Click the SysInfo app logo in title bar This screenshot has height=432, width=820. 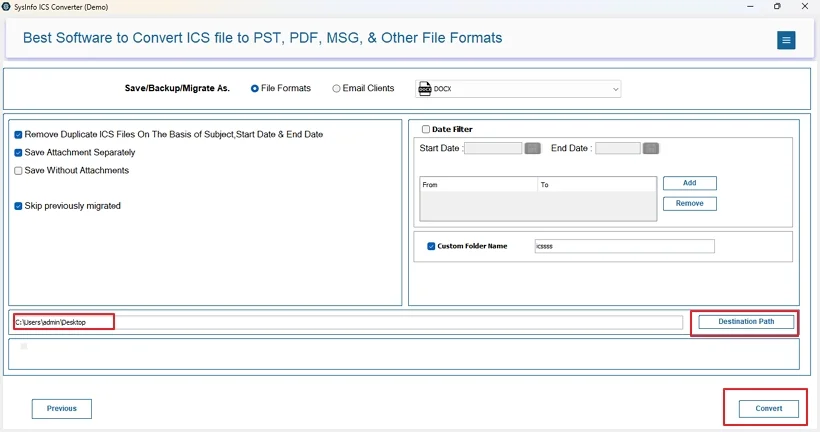click(x=6, y=7)
